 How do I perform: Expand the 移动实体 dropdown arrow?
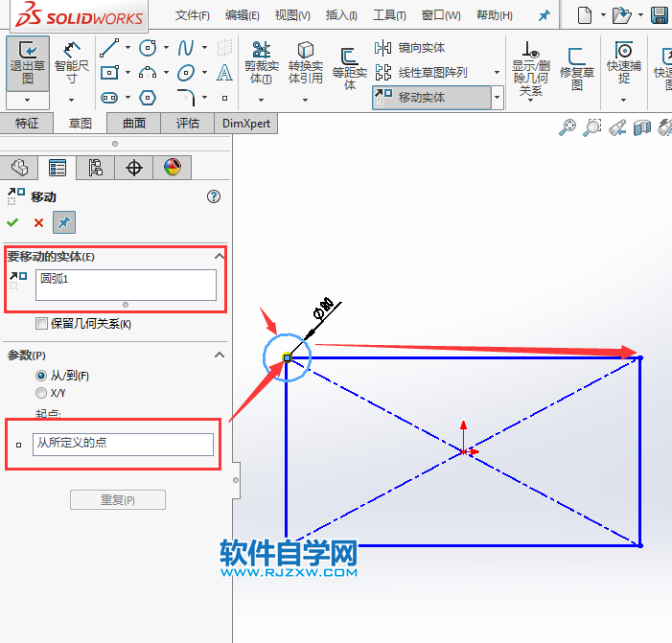(497, 97)
